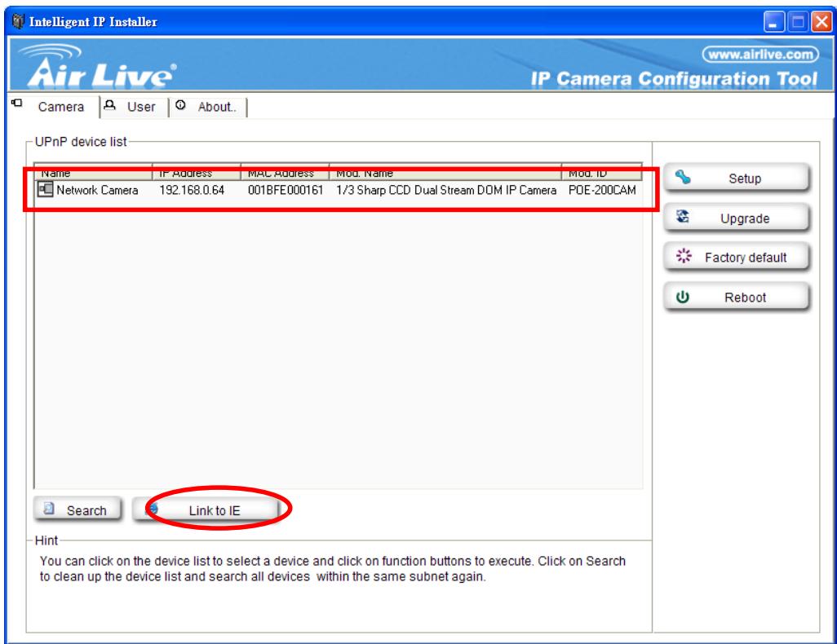Open the www.airlive.com link
Viewport: 837px width, 644px height.
(x=760, y=55)
